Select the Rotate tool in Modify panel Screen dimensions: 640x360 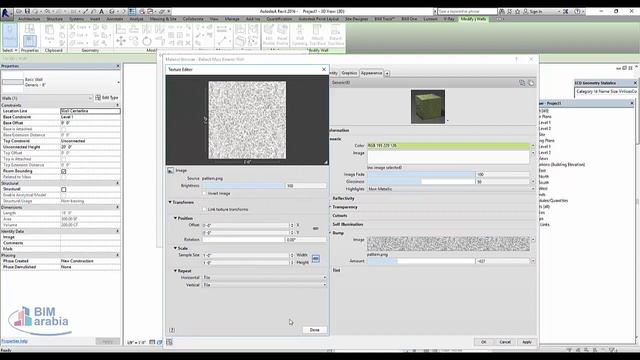[x=147, y=41]
